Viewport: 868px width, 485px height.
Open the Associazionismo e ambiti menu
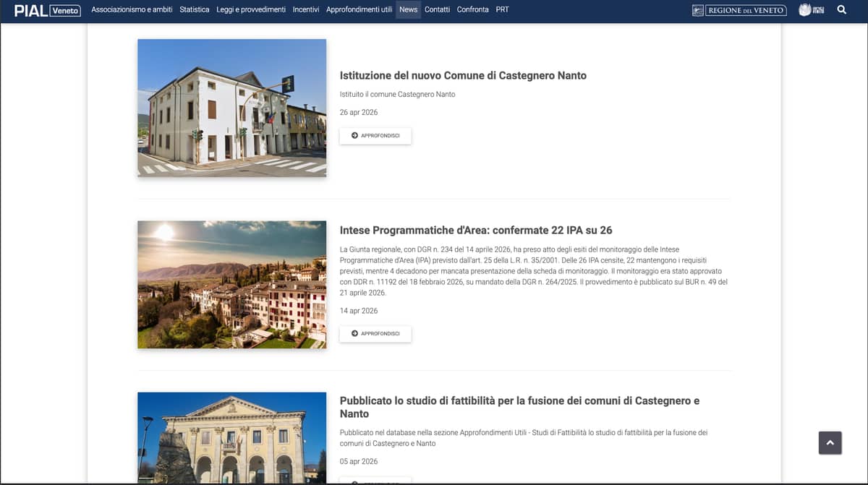pyautogui.click(x=132, y=9)
